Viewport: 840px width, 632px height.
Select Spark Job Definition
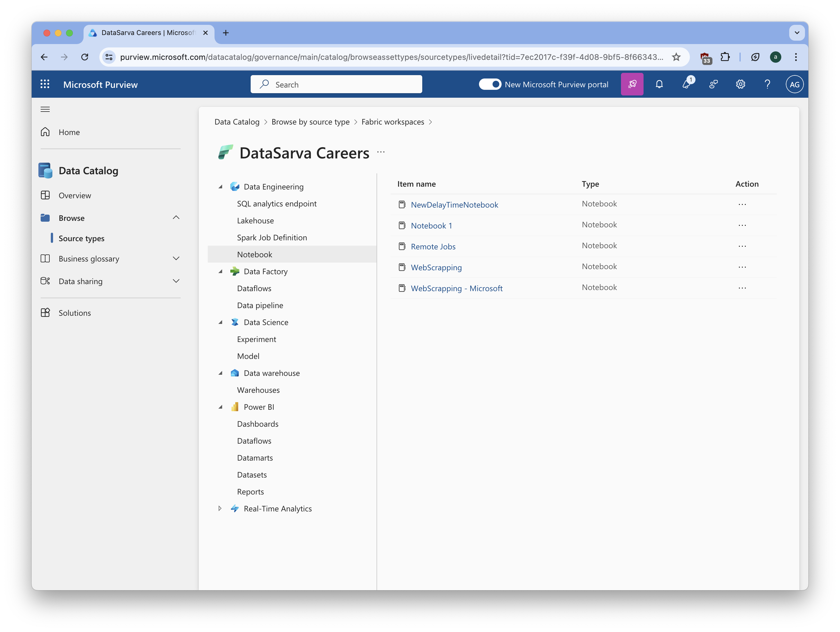click(x=272, y=238)
